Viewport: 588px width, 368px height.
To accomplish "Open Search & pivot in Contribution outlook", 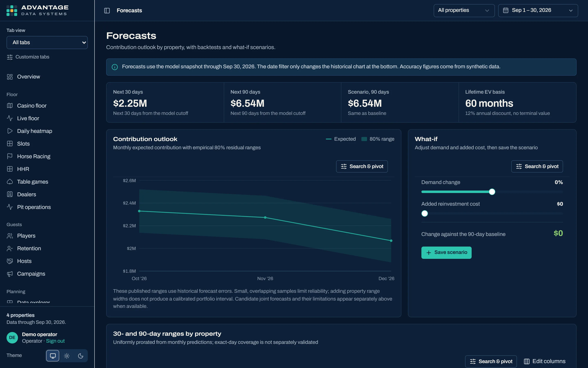I will pyautogui.click(x=362, y=166).
